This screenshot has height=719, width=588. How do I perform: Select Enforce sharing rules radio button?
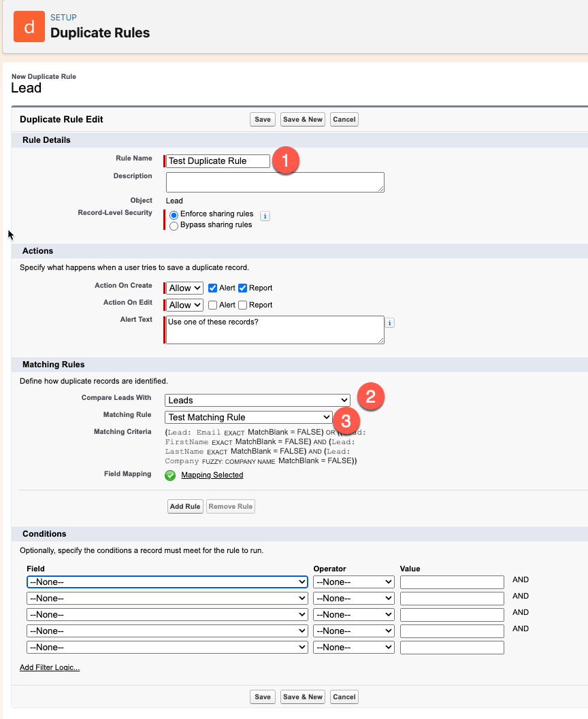pos(174,214)
